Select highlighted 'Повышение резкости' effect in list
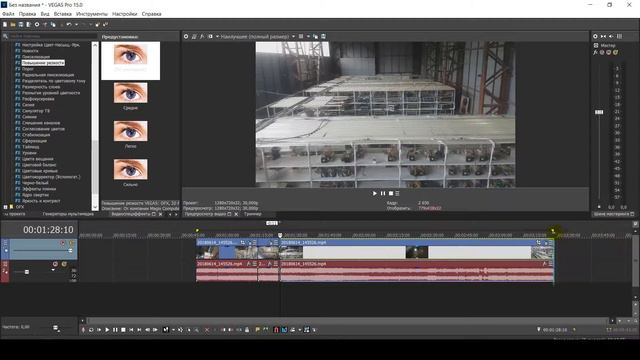This screenshot has width=640, height=360. coord(43,63)
